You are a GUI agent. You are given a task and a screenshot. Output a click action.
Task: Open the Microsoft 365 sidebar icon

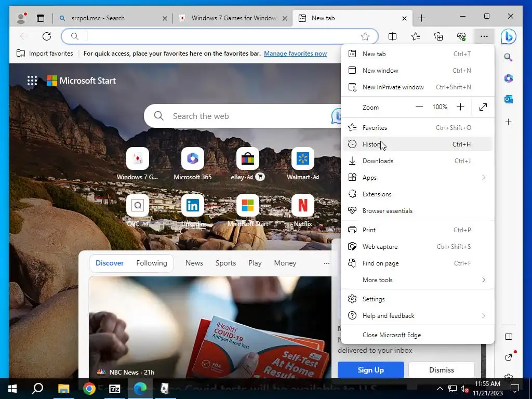[508, 78]
